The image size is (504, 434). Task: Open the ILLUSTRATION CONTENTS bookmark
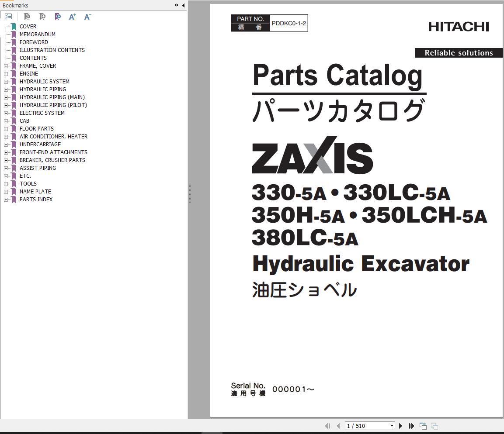point(52,50)
